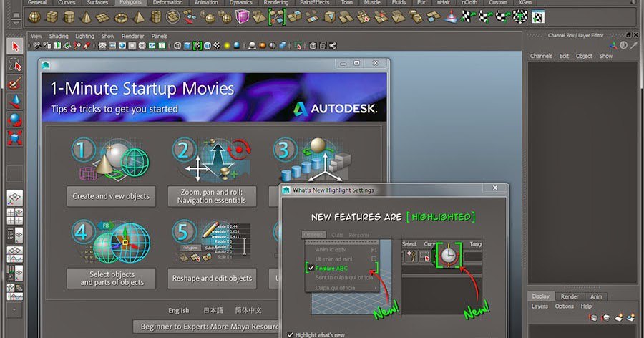Screen dimensions: 644x338
Task: Choose Japanese language link
Action: pyautogui.click(x=213, y=311)
